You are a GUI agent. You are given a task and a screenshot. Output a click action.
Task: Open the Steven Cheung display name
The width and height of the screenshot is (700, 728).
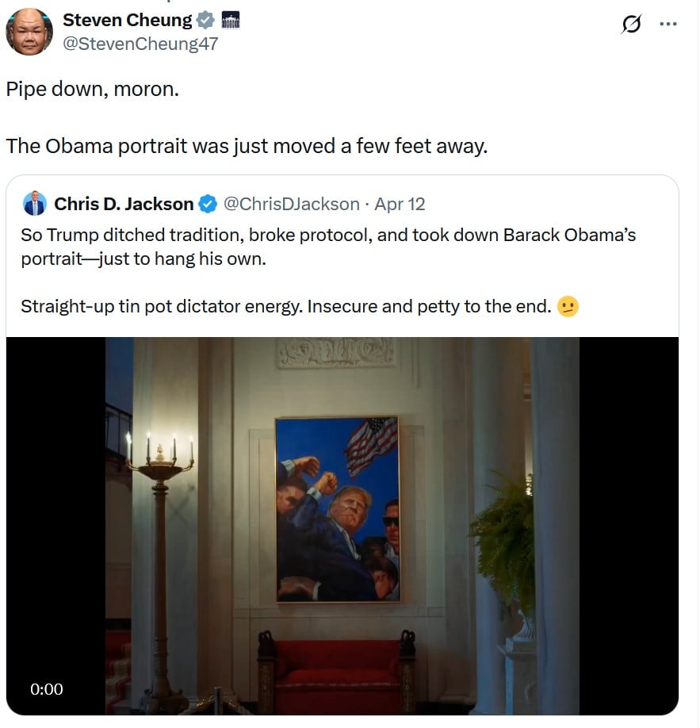[127, 21]
